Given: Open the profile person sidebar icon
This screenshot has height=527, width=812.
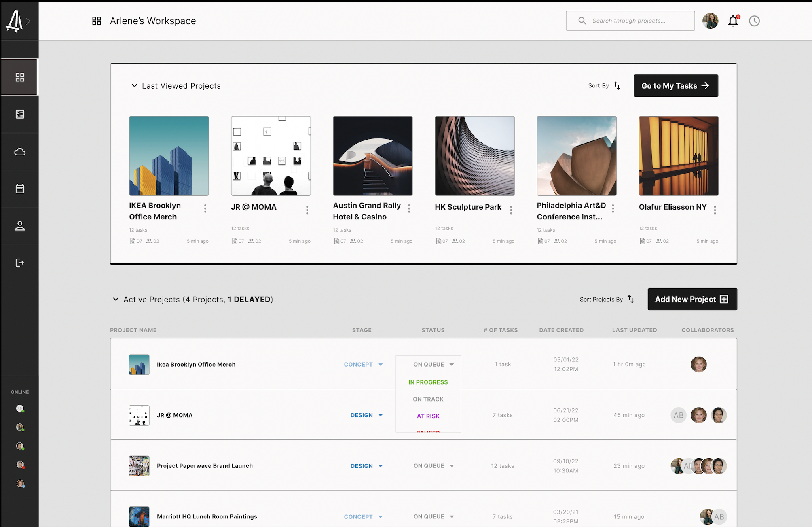Looking at the screenshot, I should tap(20, 226).
